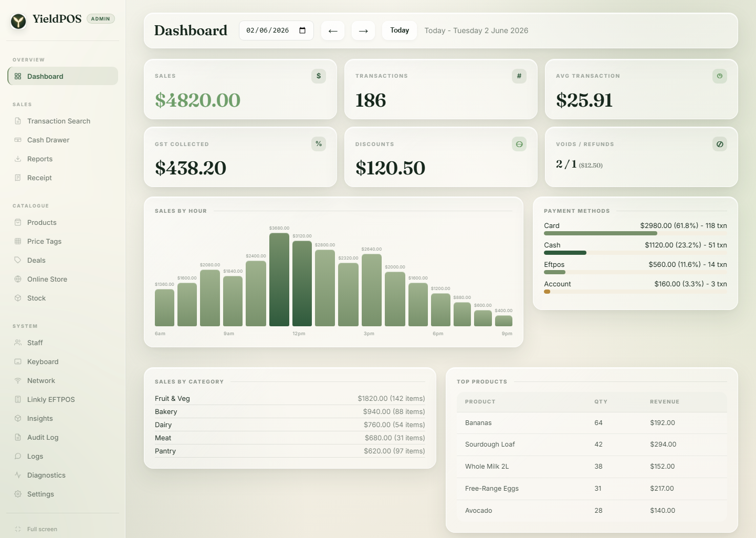Click the Diagnostics pulse icon
The width and height of the screenshot is (756, 538).
[x=18, y=475]
